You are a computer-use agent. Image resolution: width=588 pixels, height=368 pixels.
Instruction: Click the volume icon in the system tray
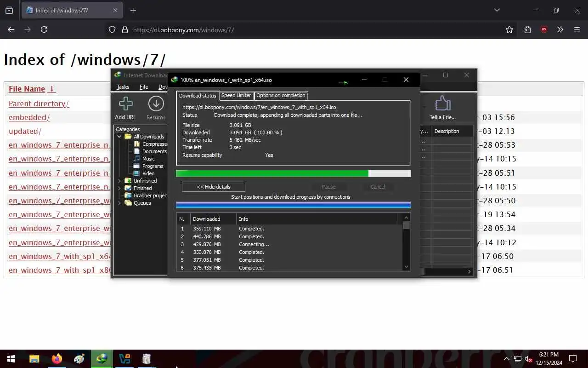click(x=528, y=359)
